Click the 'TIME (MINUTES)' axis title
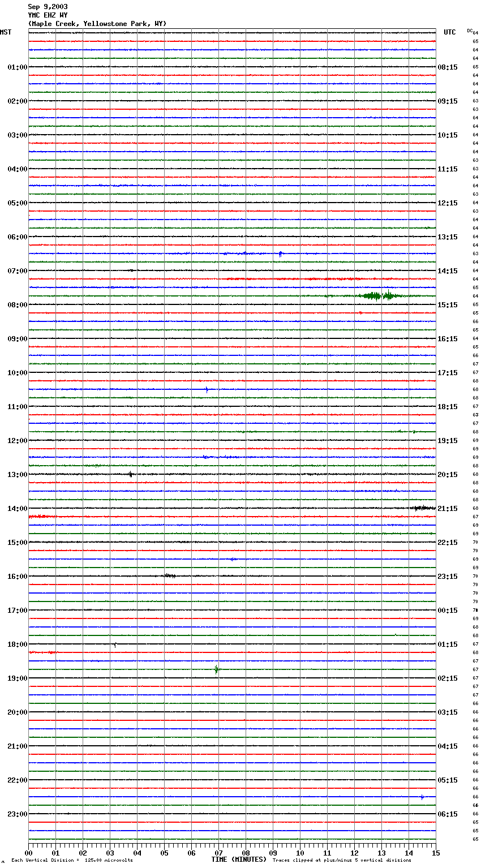This screenshot has width=481, height=868. pos(239,860)
